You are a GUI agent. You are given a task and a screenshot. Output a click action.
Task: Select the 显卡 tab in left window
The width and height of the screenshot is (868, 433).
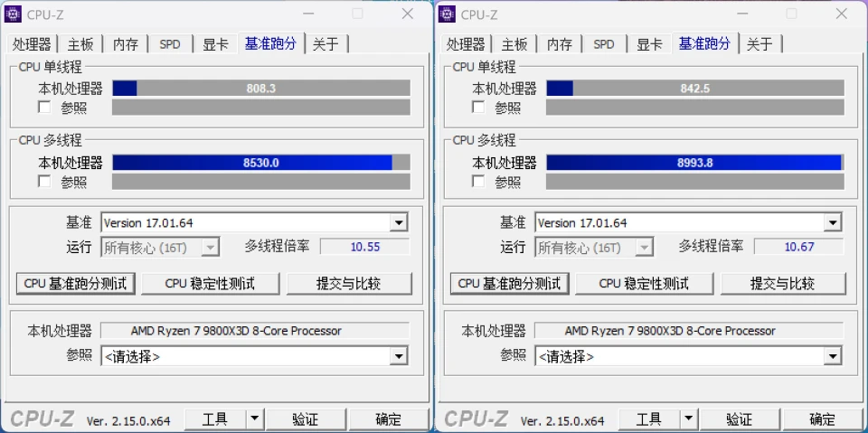(215, 44)
